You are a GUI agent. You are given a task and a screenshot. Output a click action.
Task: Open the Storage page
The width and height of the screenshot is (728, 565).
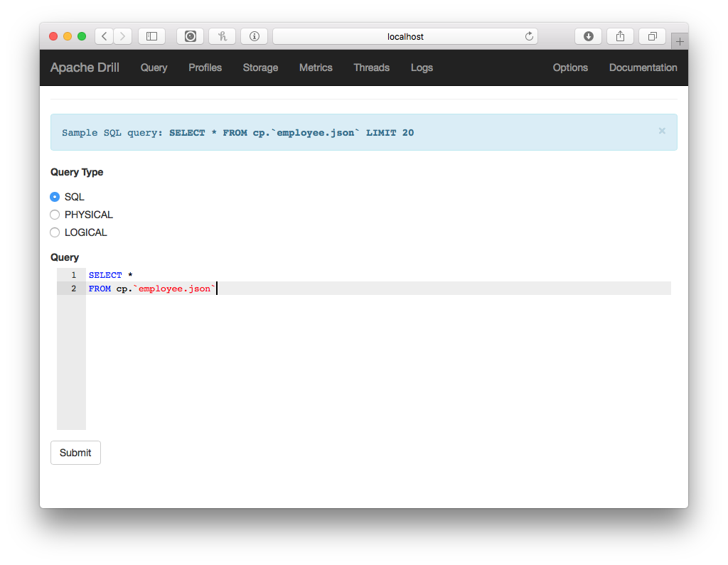pyautogui.click(x=260, y=68)
